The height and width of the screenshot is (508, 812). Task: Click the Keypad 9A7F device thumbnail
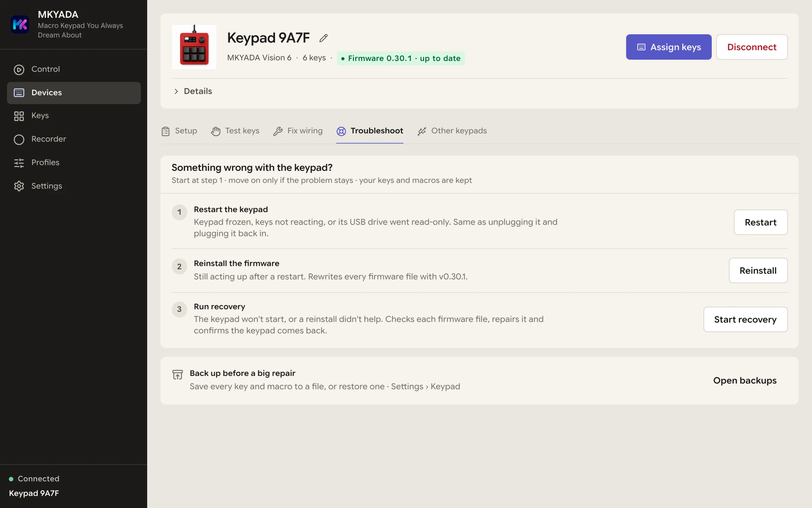194,47
